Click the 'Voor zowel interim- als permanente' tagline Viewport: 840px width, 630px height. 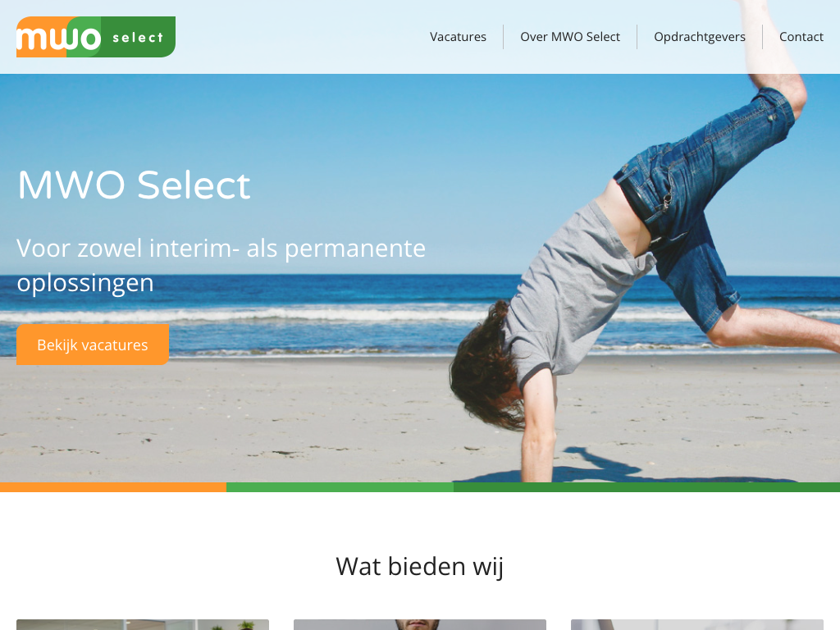221,249
